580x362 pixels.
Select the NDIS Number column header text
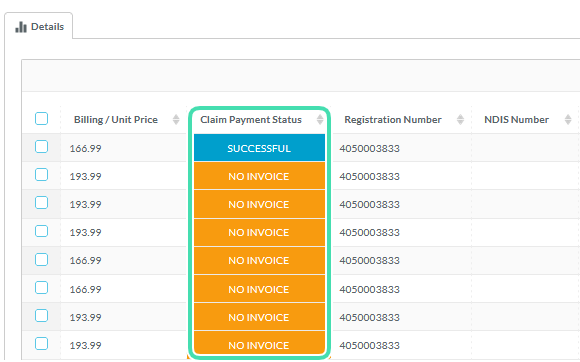click(x=516, y=120)
